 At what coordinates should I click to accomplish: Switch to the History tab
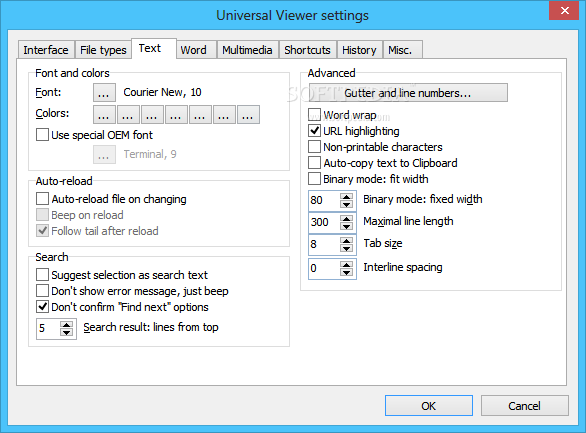[360, 50]
